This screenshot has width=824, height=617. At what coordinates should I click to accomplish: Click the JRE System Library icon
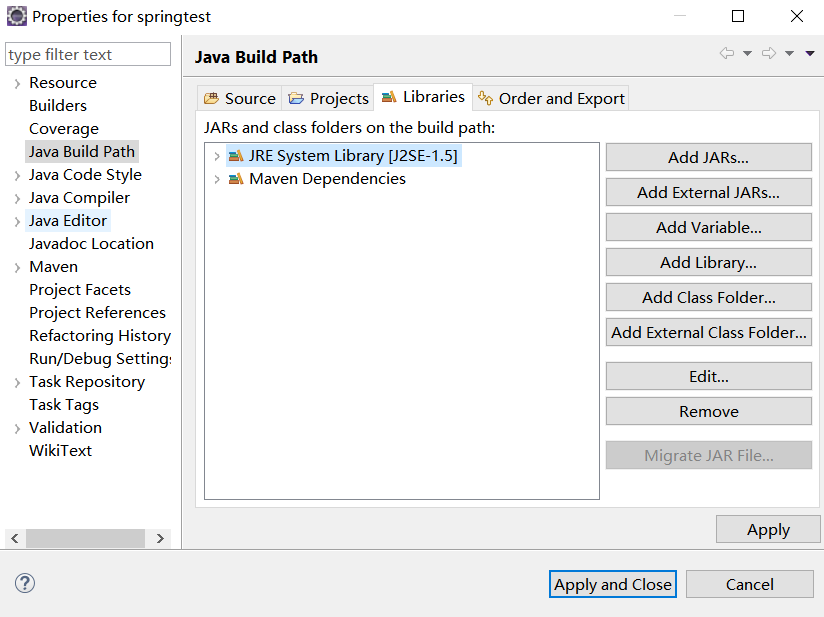pyautogui.click(x=236, y=156)
